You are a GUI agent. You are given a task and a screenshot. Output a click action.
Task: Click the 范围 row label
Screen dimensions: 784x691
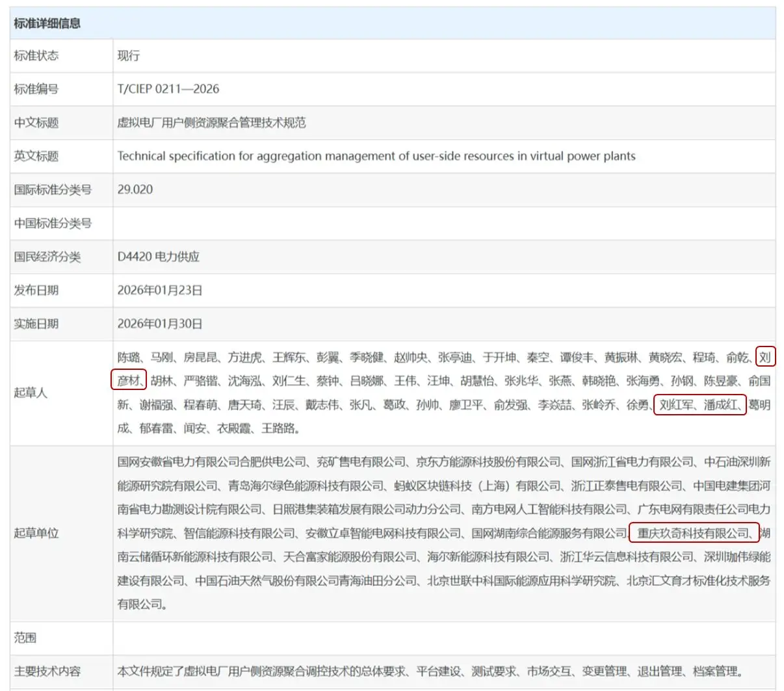tap(25, 638)
